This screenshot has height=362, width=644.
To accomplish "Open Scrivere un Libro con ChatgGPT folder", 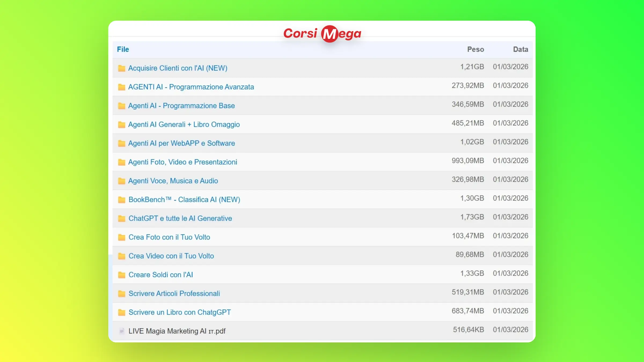I will (x=180, y=312).
